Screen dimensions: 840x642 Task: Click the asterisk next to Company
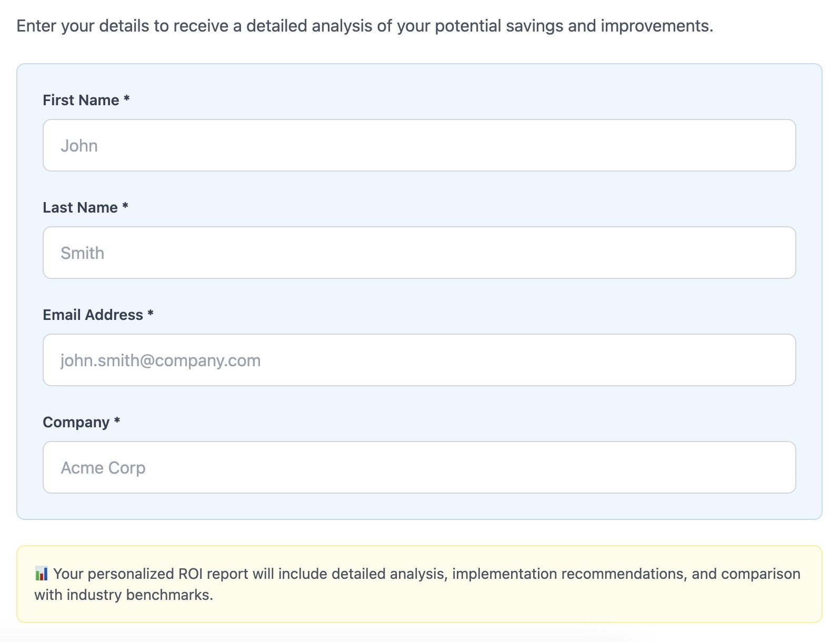117,421
